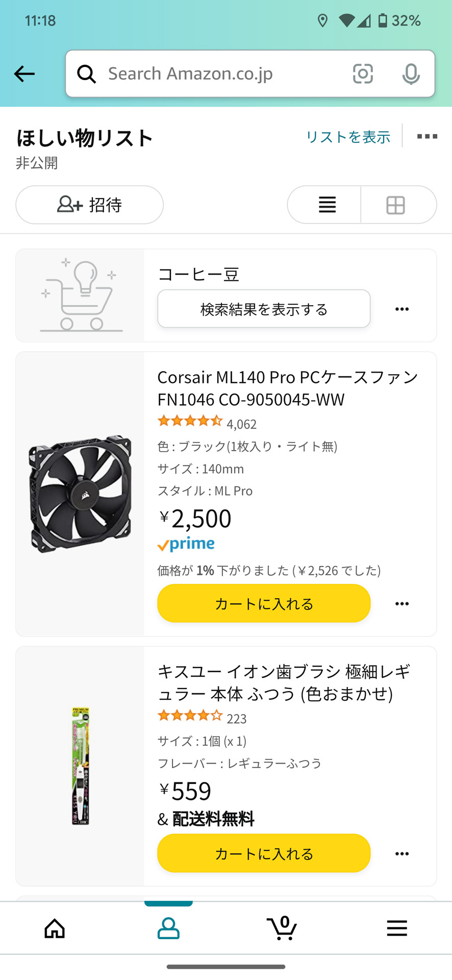The width and height of the screenshot is (452, 980).
Task: Tap 招待 to invite someone to the list
Action: click(89, 205)
